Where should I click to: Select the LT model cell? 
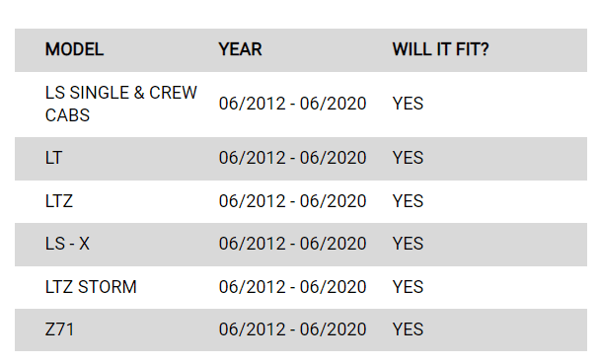pos(53,158)
